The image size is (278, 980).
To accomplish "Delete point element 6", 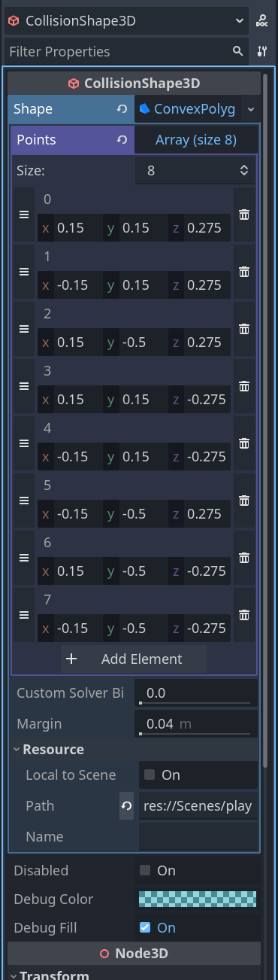I will point(243,558).
